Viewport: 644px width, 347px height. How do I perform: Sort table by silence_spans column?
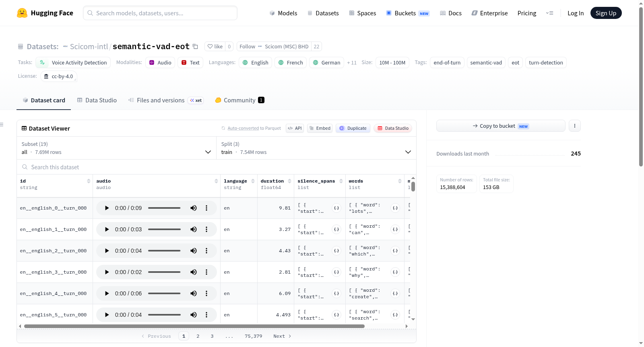point(341,181)
